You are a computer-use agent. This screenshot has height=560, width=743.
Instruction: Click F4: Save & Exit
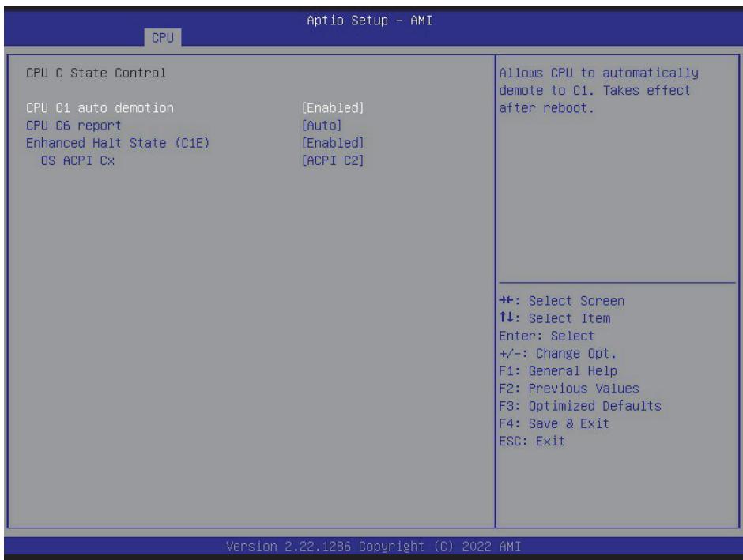(554, 423)
